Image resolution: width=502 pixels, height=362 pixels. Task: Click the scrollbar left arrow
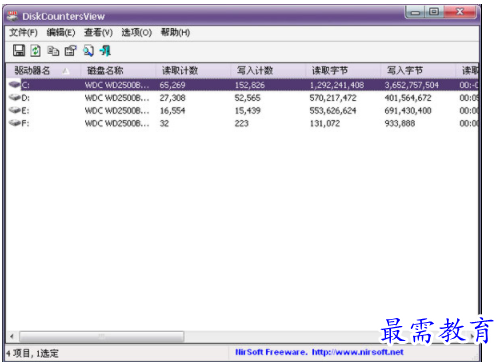click(x=12, y=336)
